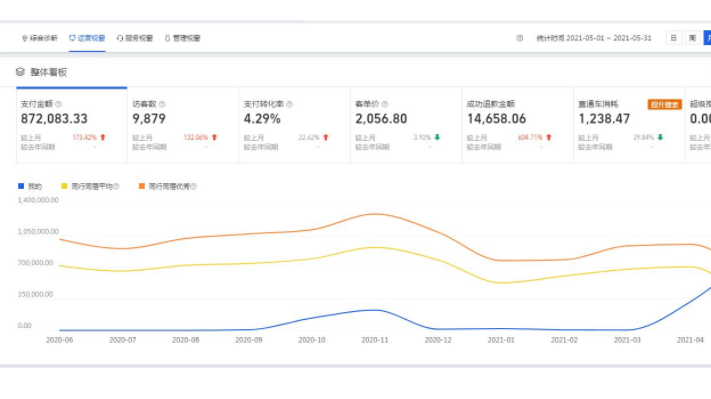This screenshot has width=711, height=399.
Task: Select the 支付转化率 metric card
Action: pyautogui.click(x=294, y=125)
